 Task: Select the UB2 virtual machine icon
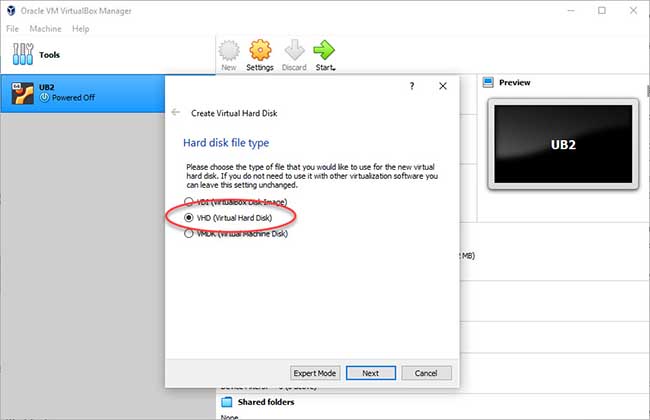[22, 93]
